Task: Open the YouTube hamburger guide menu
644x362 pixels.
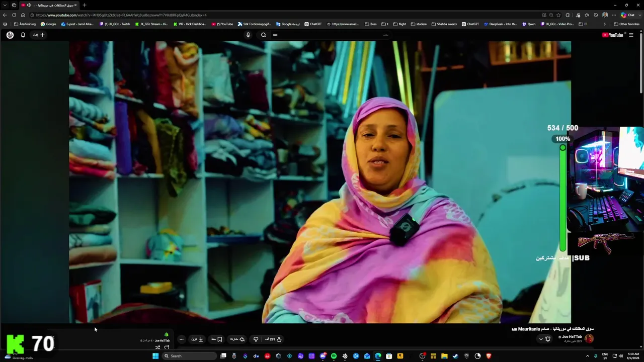Action: tap(631, 35)
